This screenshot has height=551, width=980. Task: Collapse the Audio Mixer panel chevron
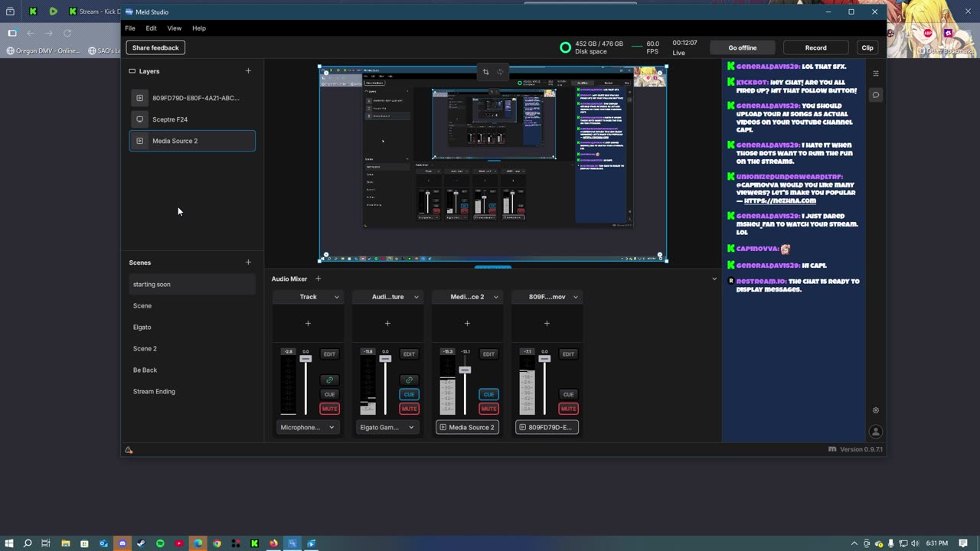tap(714, 279)
